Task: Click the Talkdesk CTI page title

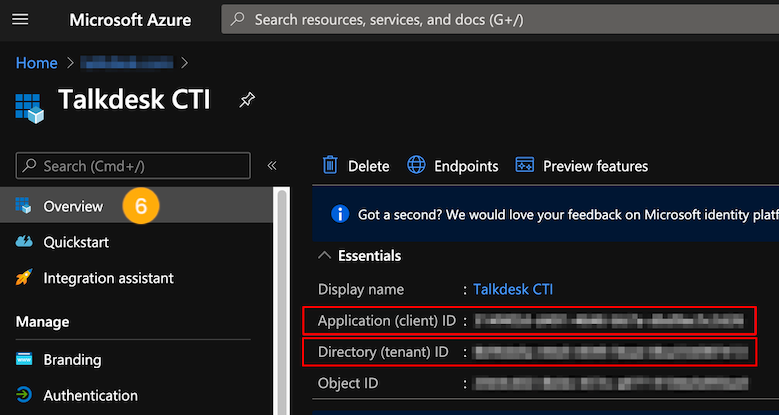Action: (134, 99)
